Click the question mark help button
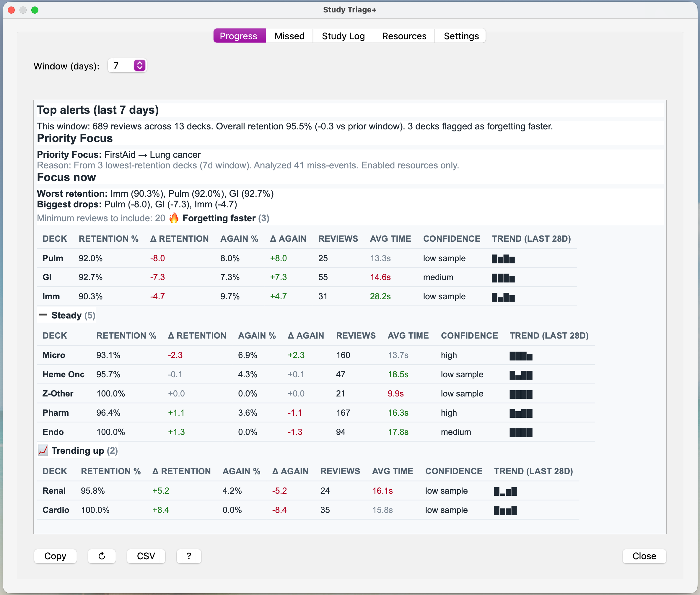 point(189,556)
